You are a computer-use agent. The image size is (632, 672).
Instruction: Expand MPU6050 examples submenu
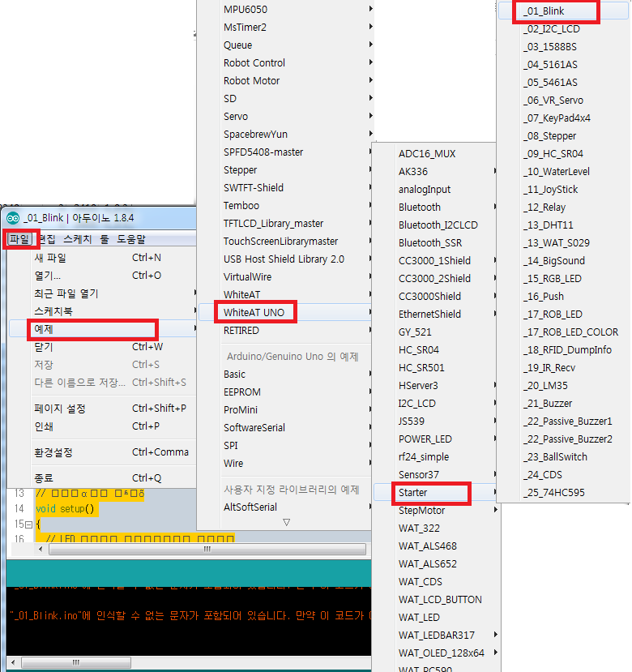285,10
